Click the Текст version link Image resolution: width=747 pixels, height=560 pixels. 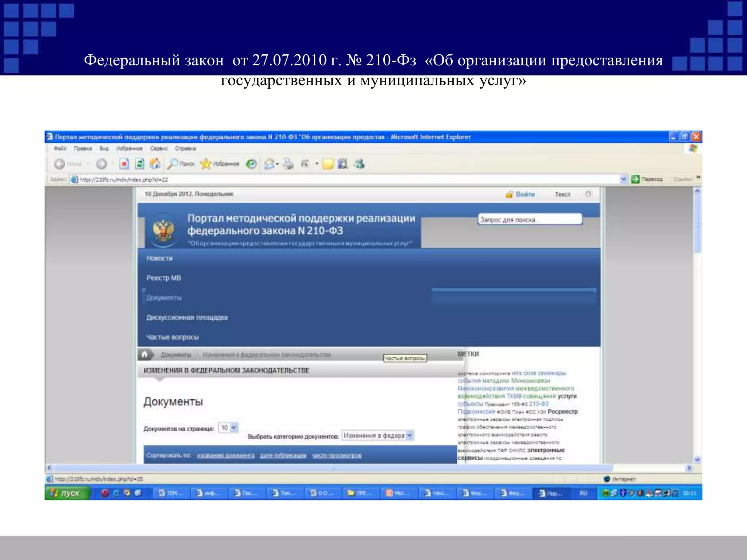click(562, 194)
